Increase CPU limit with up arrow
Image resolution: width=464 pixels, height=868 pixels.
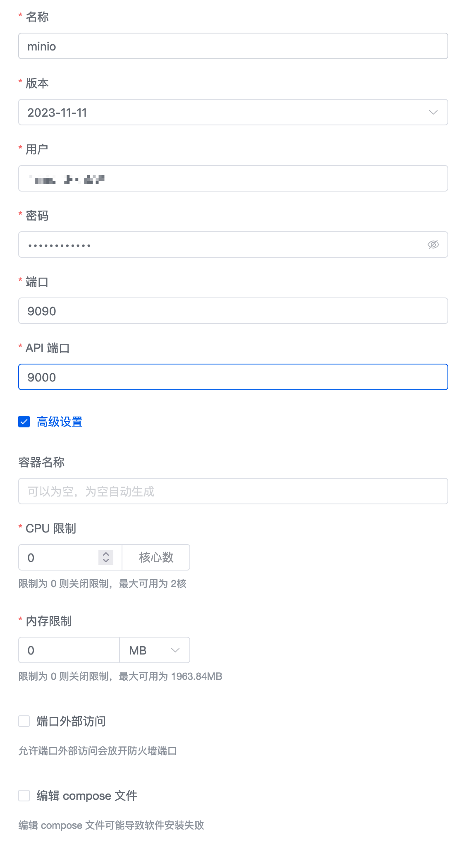106,554
